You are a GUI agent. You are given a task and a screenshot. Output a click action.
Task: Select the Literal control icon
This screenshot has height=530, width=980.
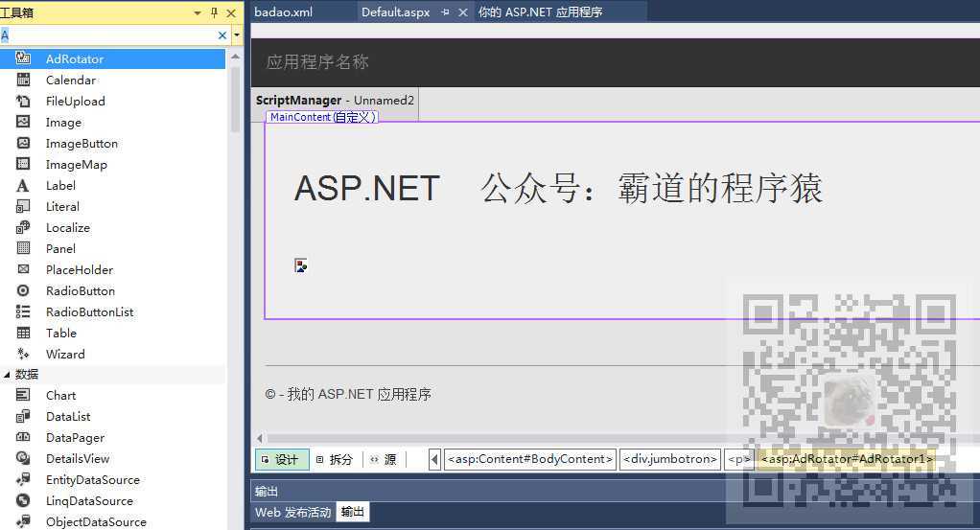23,206
